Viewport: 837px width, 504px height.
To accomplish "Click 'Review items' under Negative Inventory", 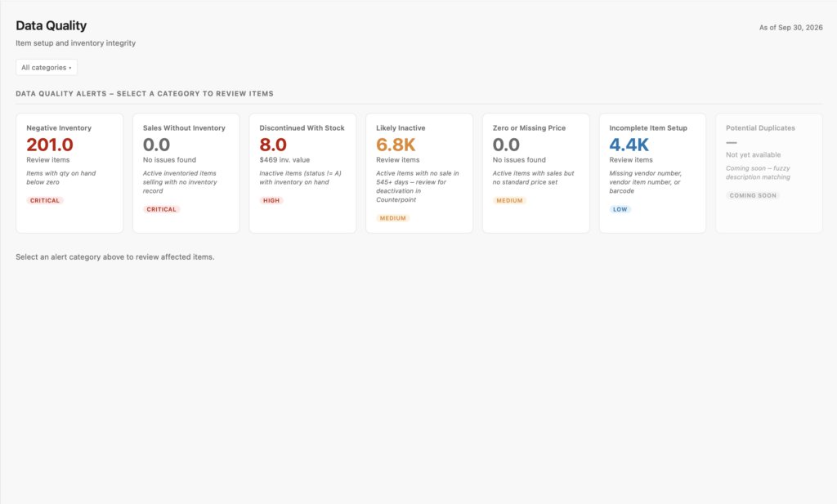I will point(48,159).
